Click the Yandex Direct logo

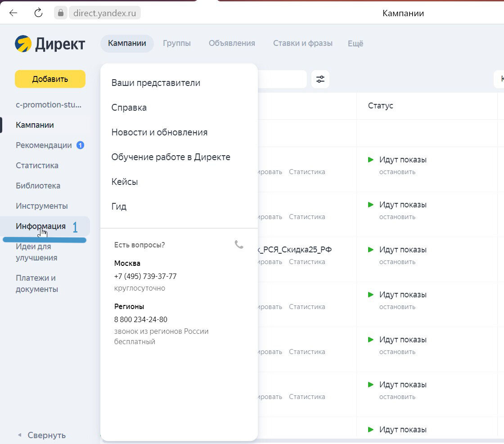50,44
